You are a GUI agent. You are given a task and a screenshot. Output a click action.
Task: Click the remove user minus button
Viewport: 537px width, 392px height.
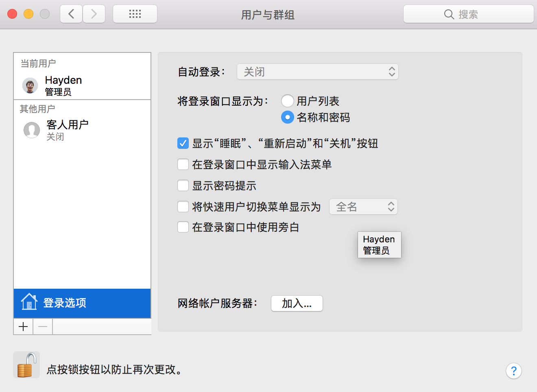pyautogui.click(x=43, y=327)
